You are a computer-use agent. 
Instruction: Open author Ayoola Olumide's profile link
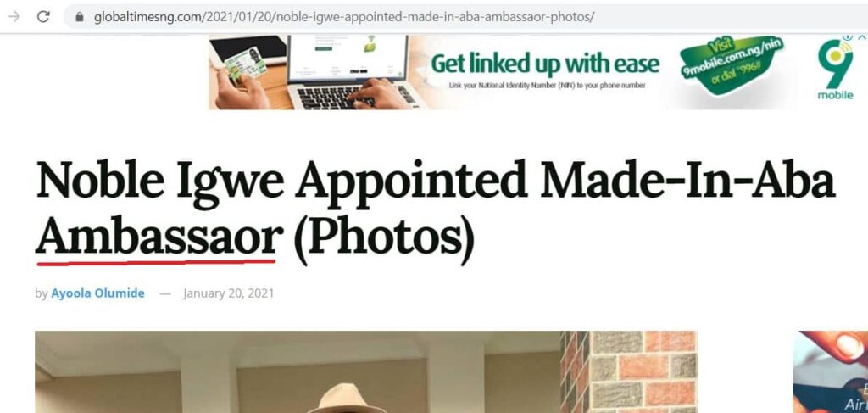click(98, 293)
